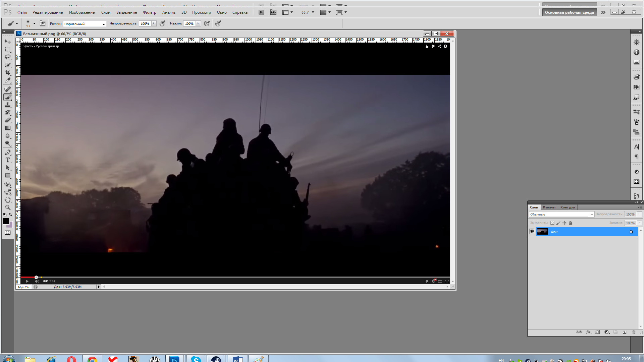This screenshot has width=644, height=362.
Task: Select the Zoom tool in toolbox
Action: click(x=7, y=207)
